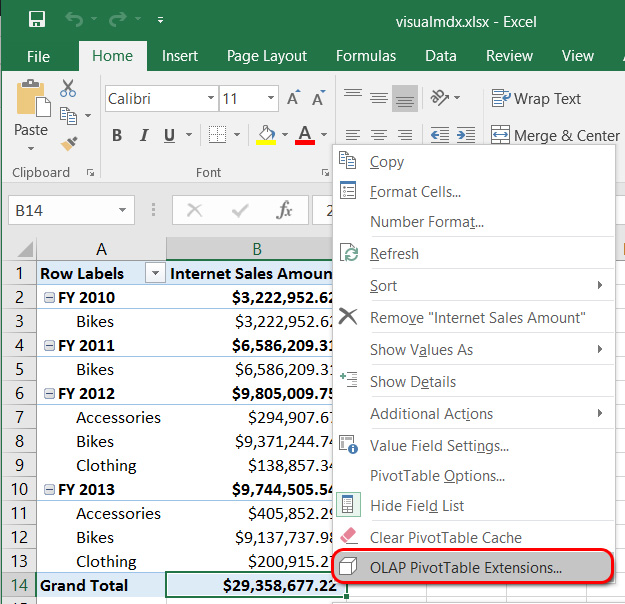Click the Increase Font Size icon
Viewport: 625px width, 604px height.
(294, 99)
